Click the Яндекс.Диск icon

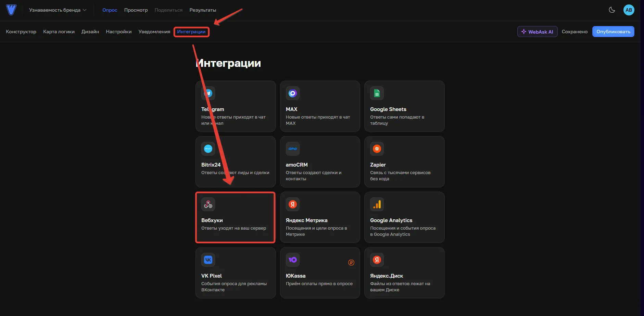pos(377,260)
